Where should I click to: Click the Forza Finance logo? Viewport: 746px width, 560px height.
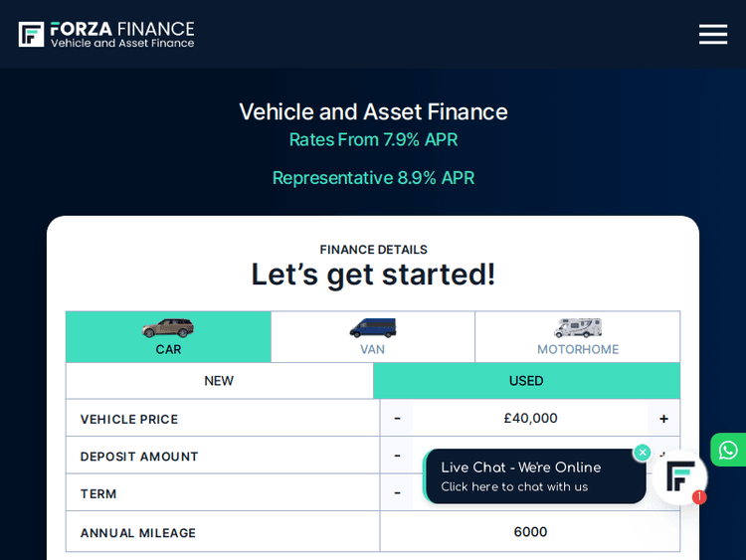106,35
